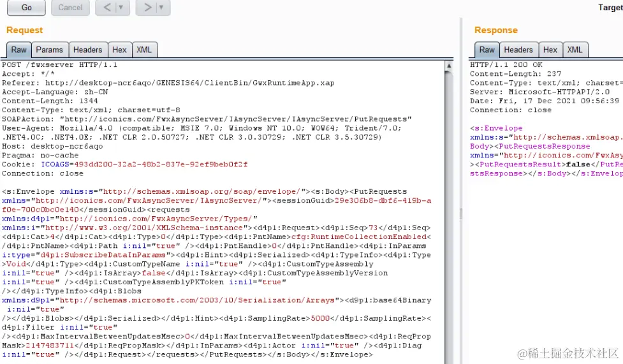The height and width of the screenshot is (364, 623).
Task: Click the 'Server: Microsoft-HTTPAPI/2.0' line
Action: 539,92
